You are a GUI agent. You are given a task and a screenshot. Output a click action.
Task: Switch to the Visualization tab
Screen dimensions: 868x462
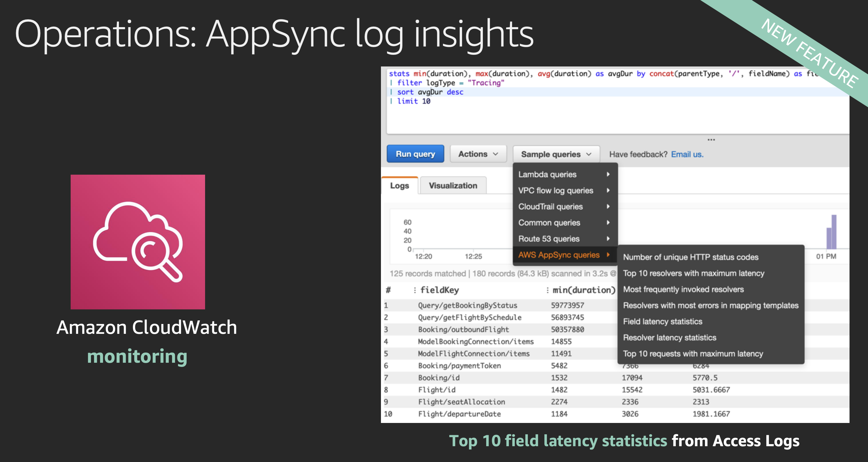coord(453,186)
